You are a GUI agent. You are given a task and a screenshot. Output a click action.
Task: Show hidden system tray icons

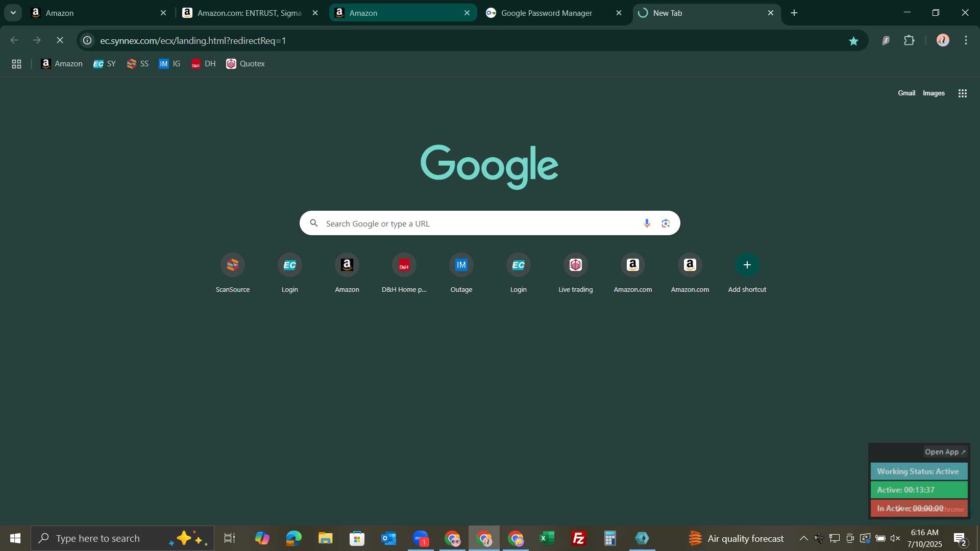803,538
